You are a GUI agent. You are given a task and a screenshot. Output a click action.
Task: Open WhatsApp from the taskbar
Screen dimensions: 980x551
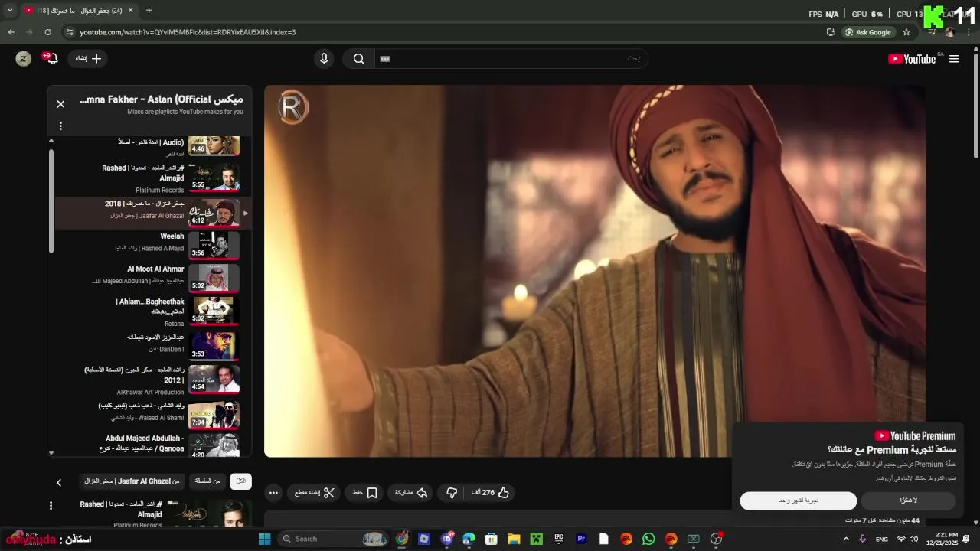coord(648,539)
